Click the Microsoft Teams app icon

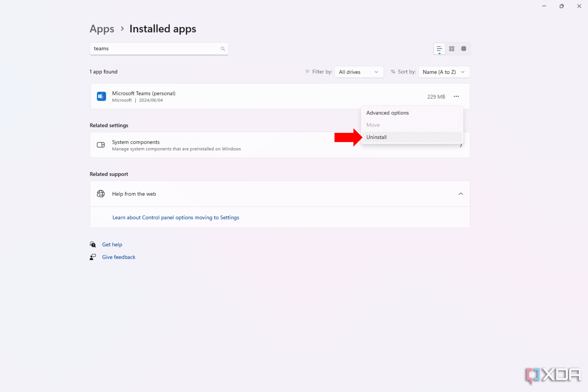pos(101,96)
